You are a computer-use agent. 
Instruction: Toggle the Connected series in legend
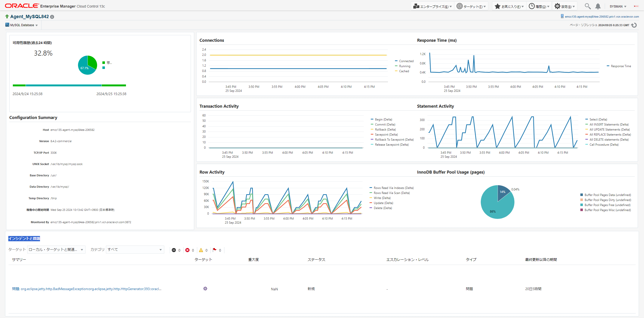pos(404,61)
